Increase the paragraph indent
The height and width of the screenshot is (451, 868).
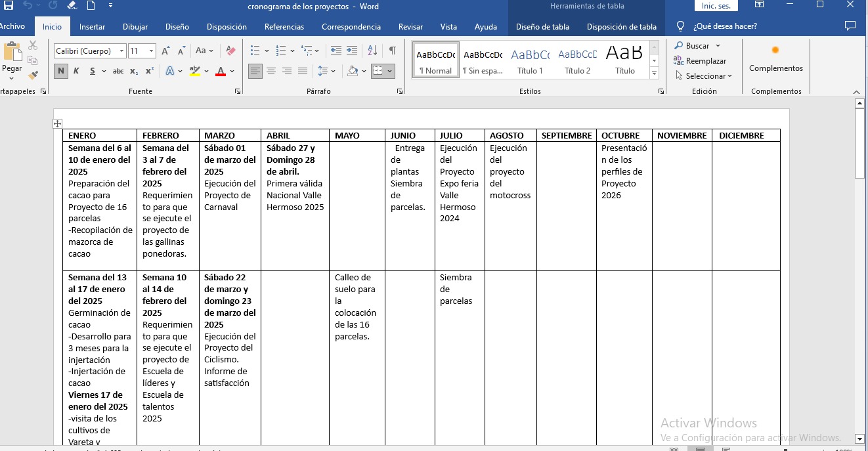point(352,51)
